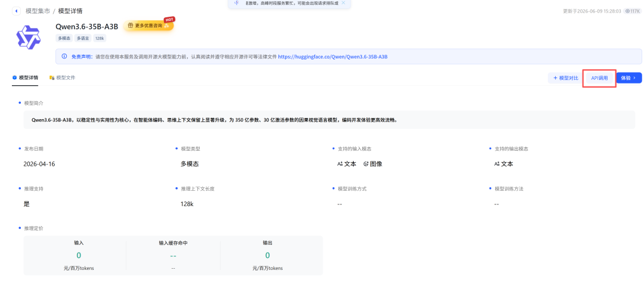Click the 推理上下文长度 label

[197, 189]
